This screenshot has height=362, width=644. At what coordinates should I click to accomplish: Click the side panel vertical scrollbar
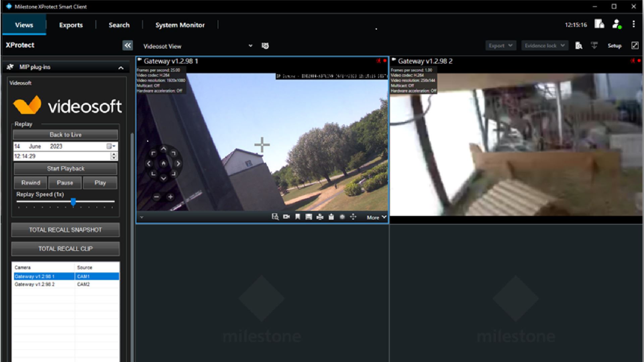pyautogui.click(x=132, y=247)
